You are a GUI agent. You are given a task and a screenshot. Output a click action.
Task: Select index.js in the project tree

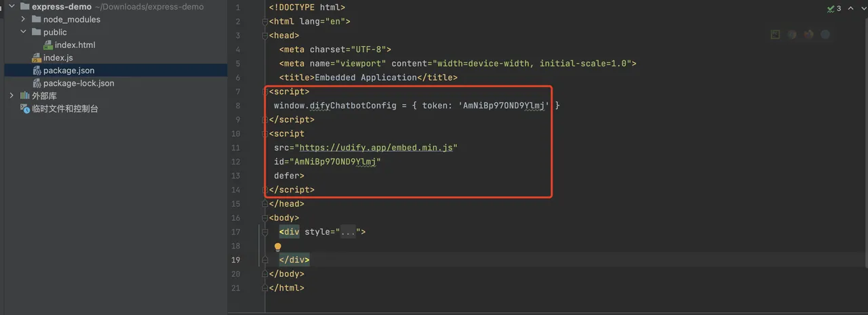58,58
